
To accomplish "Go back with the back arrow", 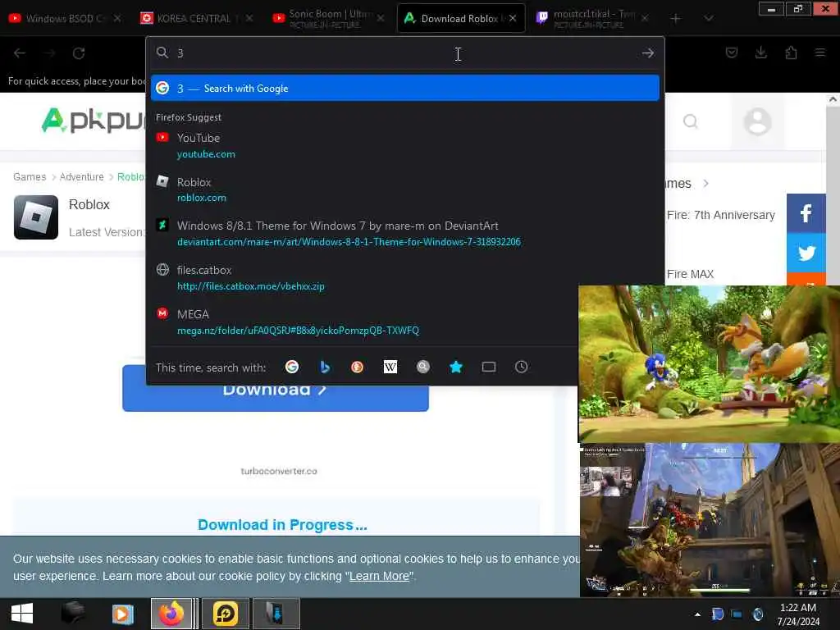I will [x=20, y=53].
